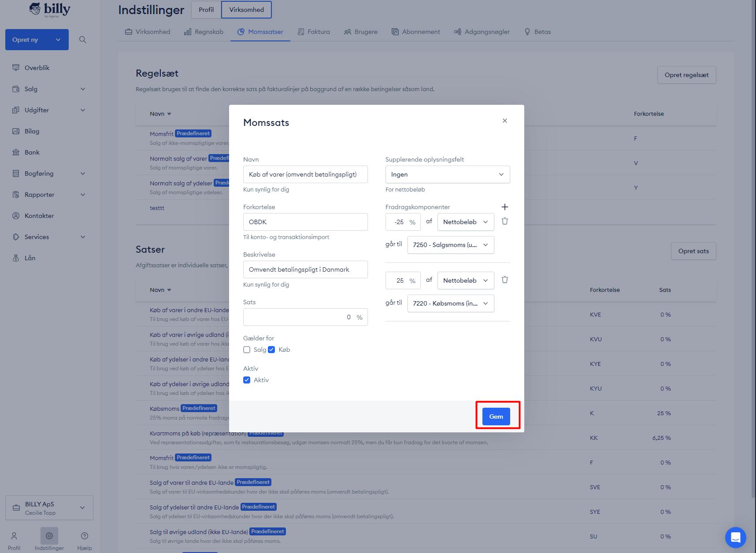Expand the Opret ny dropdown arrow
Screen dimensions: 756x553
point(58,40)
